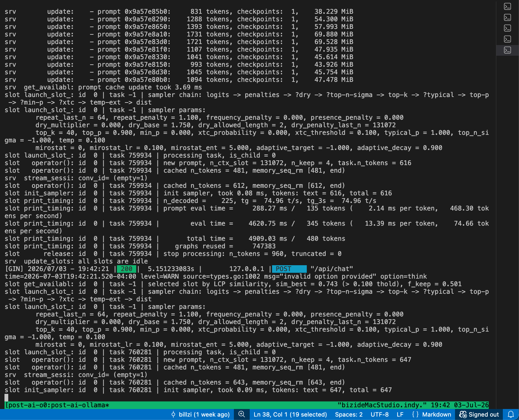Click the '1731 tokens' entry
Image resolution: width=519 pixels, height=420 pixels.
pyautogui.click(x=210, y=34)
